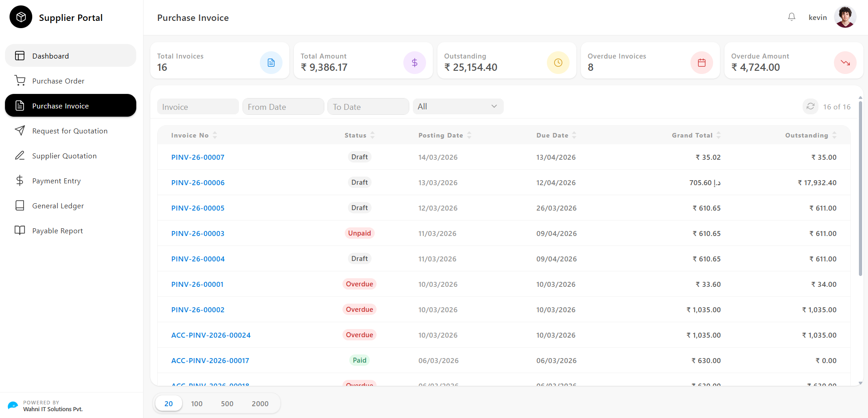
Task: Click the Overdue Invoices calendar icon
Action: coord(702,63)
